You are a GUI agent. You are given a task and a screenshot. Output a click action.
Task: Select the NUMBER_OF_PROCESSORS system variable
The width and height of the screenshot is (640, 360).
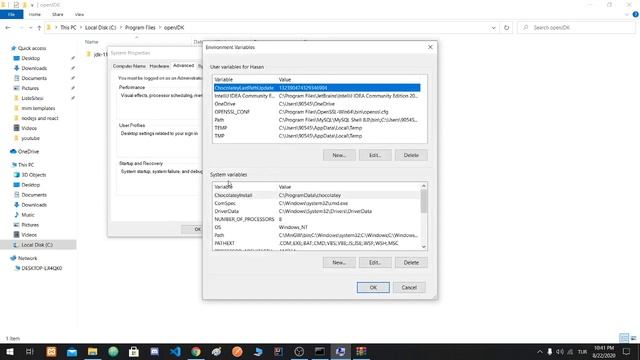click(317, 219)
